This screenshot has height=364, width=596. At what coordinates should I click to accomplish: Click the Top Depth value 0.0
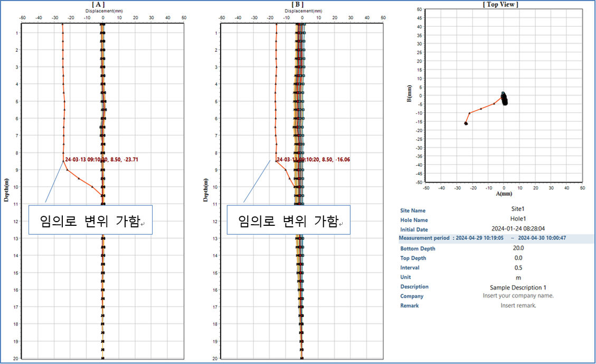(518, 258)
